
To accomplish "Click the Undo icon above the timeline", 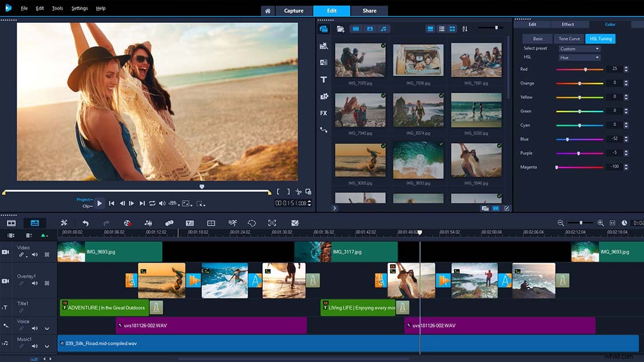I will coord(86,223).
